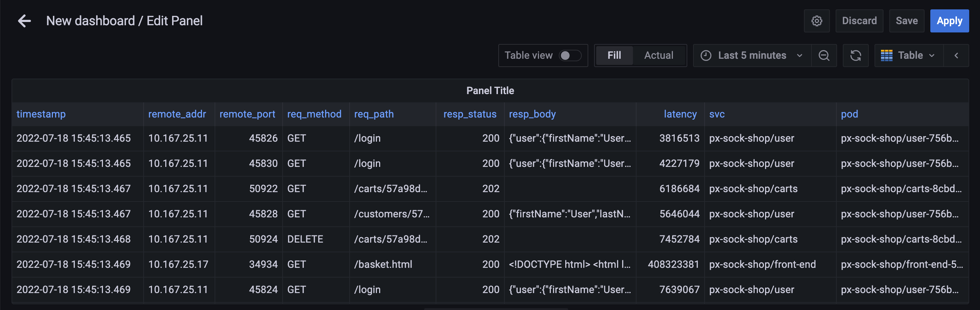Open dashboard settings gear icon
Screen dimensions: 980x310
pos(817,21)
